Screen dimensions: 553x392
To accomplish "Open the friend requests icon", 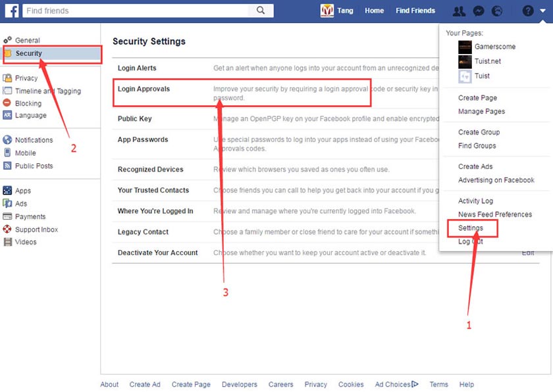I will 459,11.
